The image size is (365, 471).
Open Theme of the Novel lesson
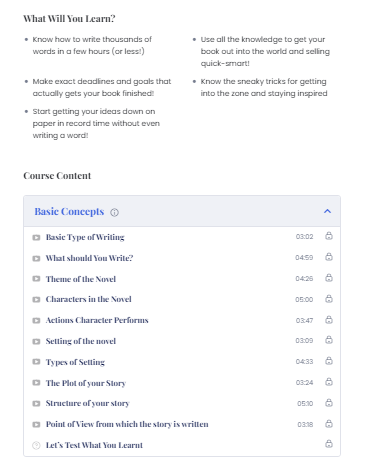point(81,279)
